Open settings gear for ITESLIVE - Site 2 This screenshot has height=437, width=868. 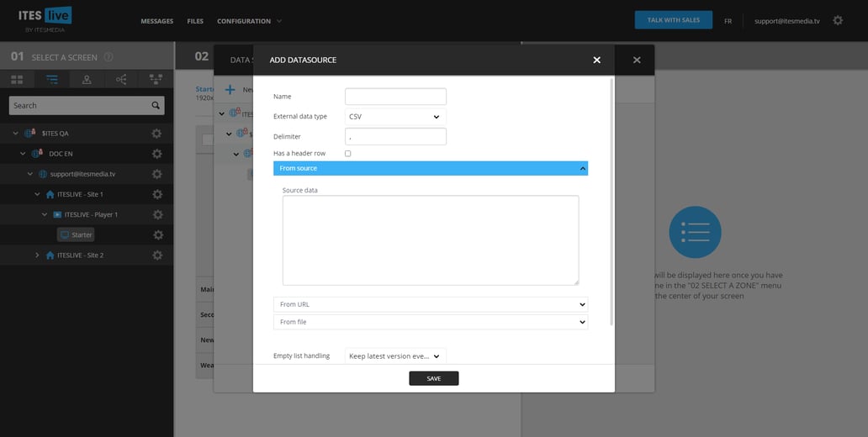tap(157, 255)
